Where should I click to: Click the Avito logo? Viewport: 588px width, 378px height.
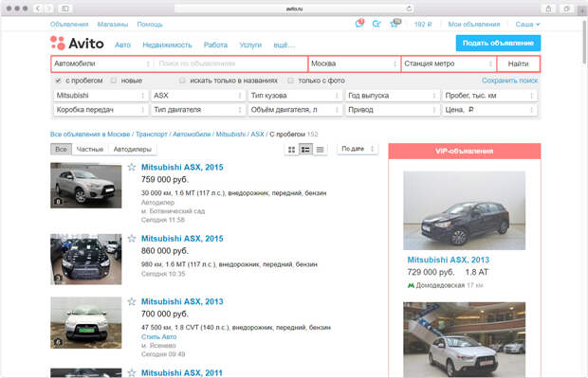(x=77, y=44)
